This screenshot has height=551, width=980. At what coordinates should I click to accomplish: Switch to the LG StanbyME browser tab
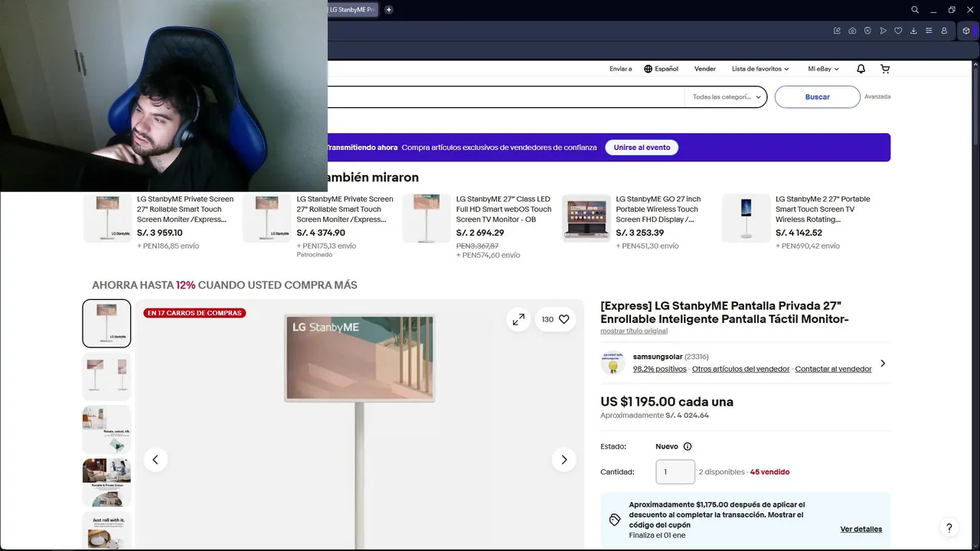pyautogui.click(x=352, y=10)
